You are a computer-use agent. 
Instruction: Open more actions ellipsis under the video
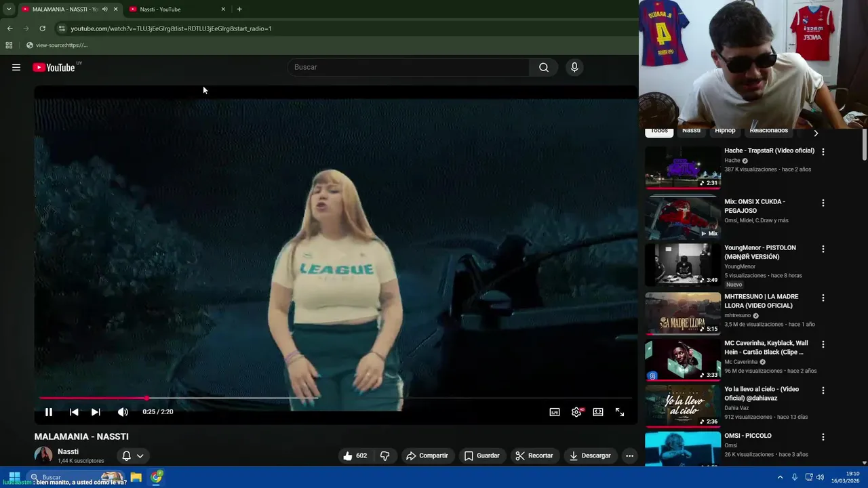(x=629, y=455)
